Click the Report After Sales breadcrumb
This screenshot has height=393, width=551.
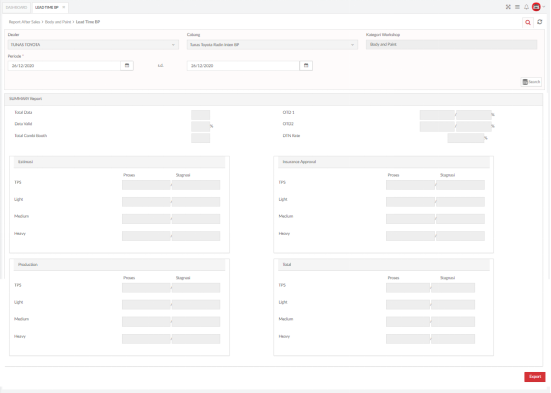tap(24, 22)
